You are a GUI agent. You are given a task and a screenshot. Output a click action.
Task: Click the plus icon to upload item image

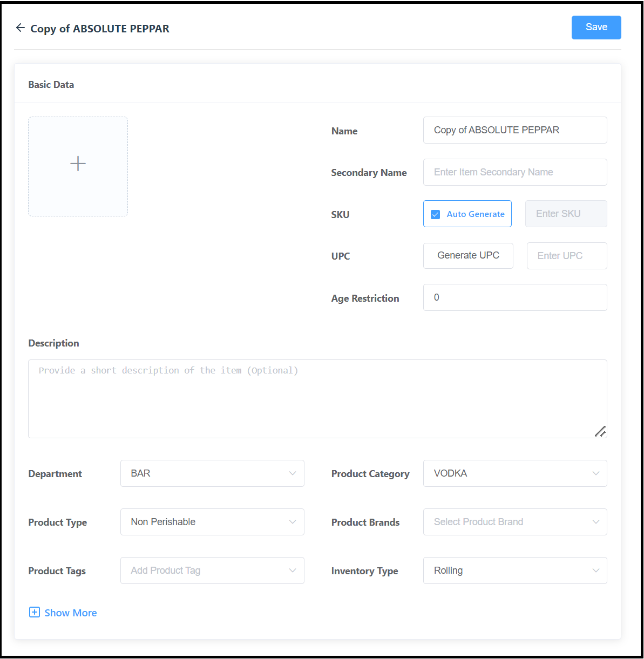[x=78, y=164]
